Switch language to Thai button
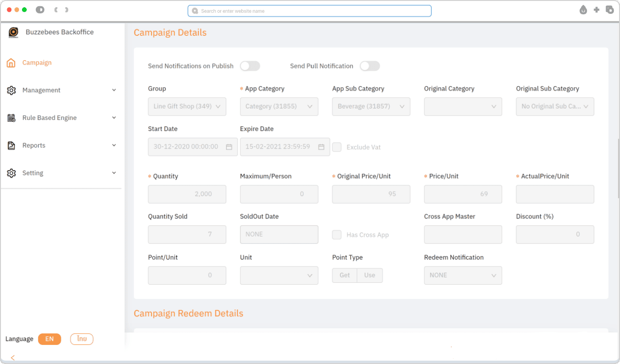 coord(82,339)
